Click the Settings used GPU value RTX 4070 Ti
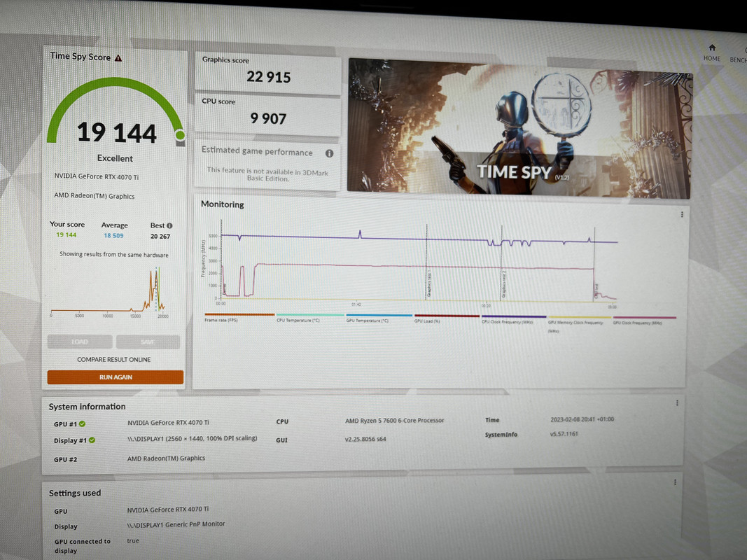 [x=168, y=510]
